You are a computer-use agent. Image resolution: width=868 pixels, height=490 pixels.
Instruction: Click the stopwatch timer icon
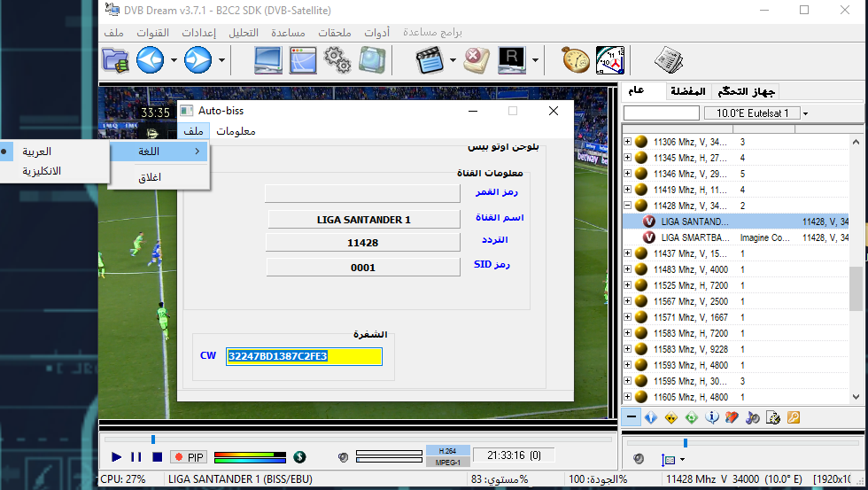pyautogui.click(x=577, y=59)
